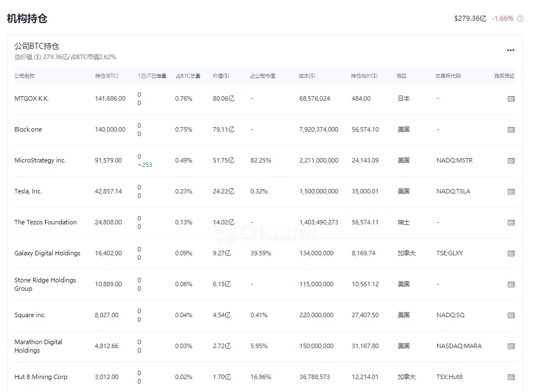
Task: Click the 价值($) column header
Action: click(221, 76)
